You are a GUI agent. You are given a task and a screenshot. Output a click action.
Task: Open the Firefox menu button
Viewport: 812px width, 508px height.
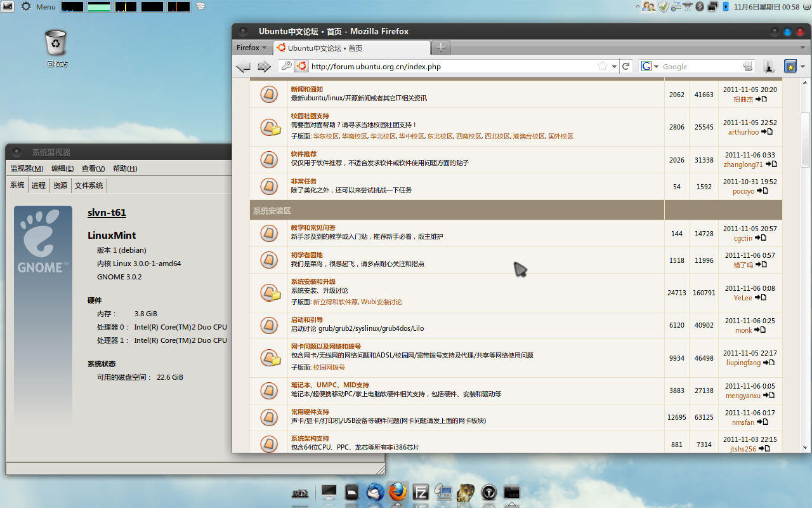point(252,48)
